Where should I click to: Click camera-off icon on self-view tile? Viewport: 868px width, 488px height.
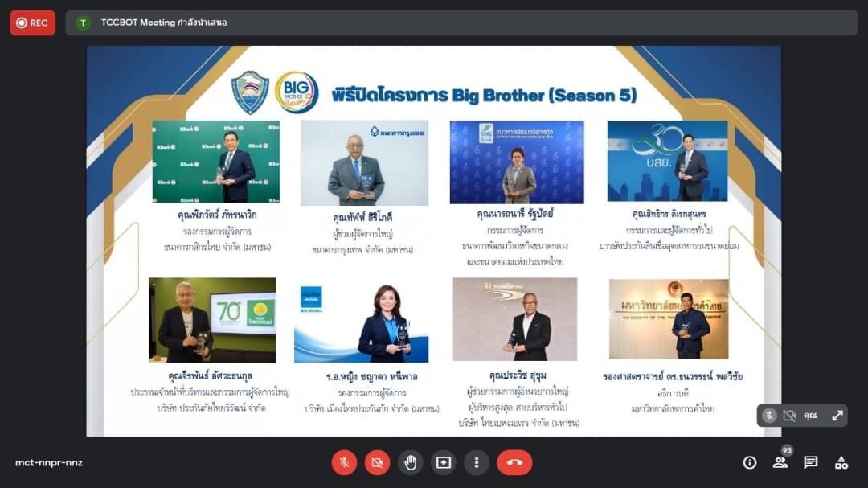point(790,416)
